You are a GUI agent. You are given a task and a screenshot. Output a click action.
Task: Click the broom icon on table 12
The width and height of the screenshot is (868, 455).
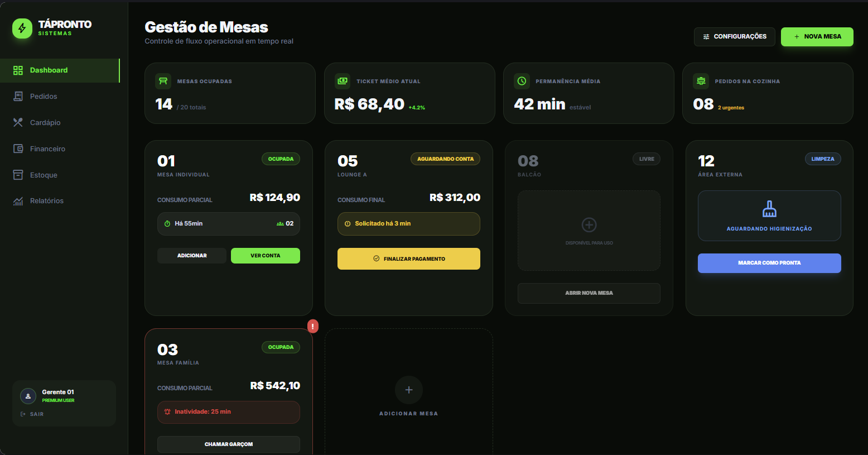tap(769, 209)
